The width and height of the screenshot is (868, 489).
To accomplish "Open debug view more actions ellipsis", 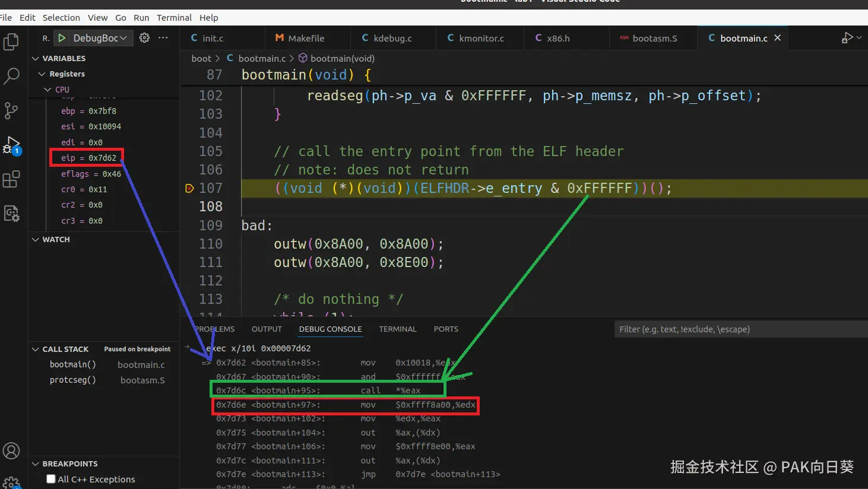I will point(163,38).
